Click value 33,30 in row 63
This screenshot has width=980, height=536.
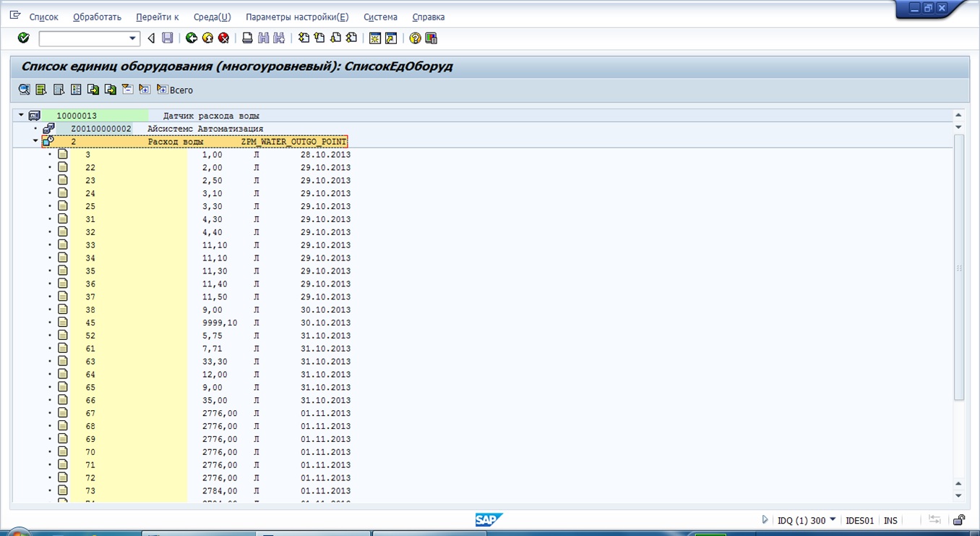coord(215,362)
